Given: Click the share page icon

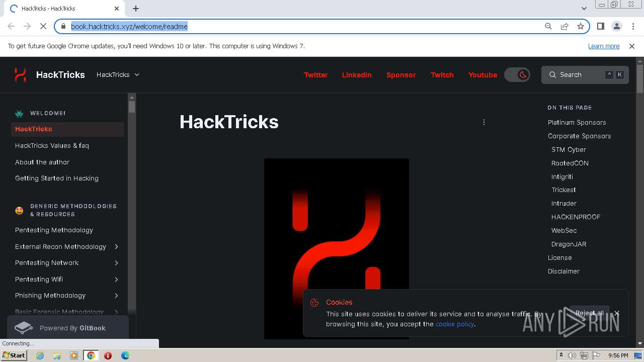Looking at the screenshot, I should (x=565, y=26).
